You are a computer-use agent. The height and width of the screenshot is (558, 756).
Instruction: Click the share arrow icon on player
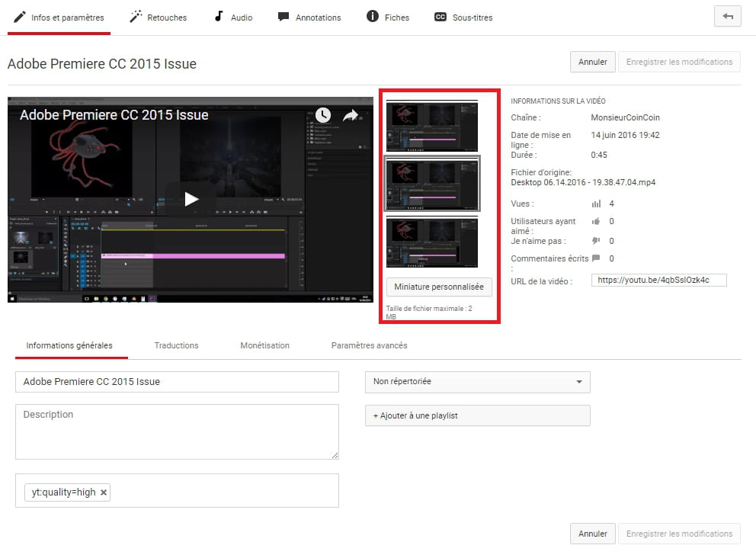click(x=351, y=115)
